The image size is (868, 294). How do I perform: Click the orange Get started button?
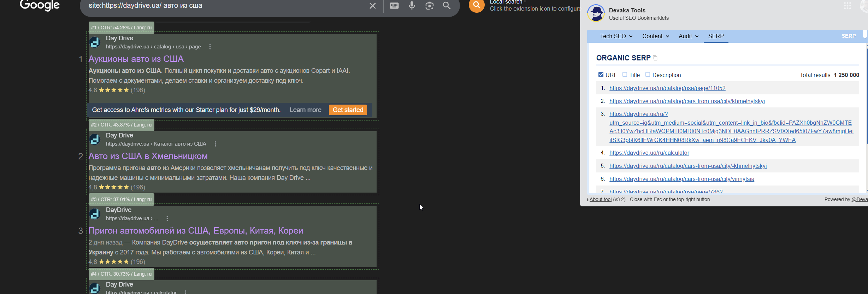348,110
